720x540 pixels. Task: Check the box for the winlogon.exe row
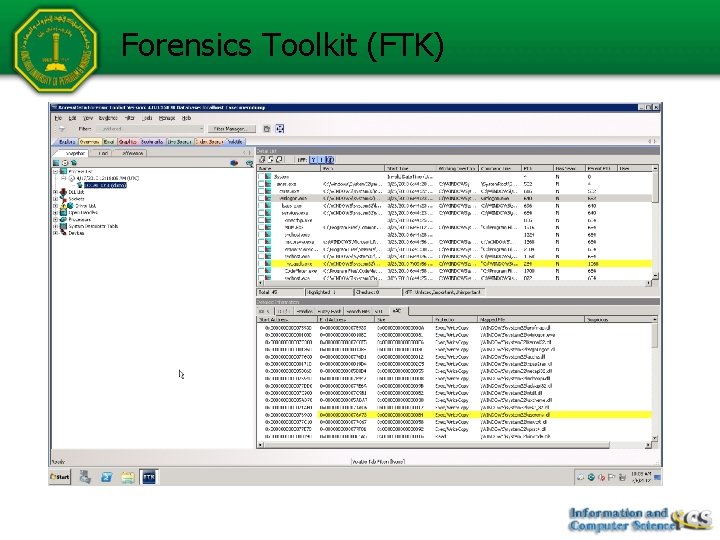(x=261, y=198)
